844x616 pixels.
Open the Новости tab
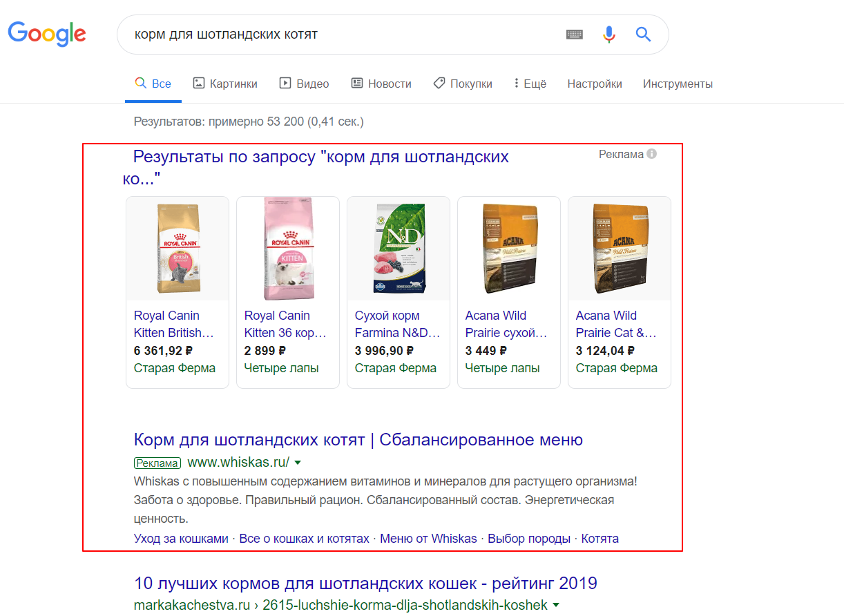(381, 84)
